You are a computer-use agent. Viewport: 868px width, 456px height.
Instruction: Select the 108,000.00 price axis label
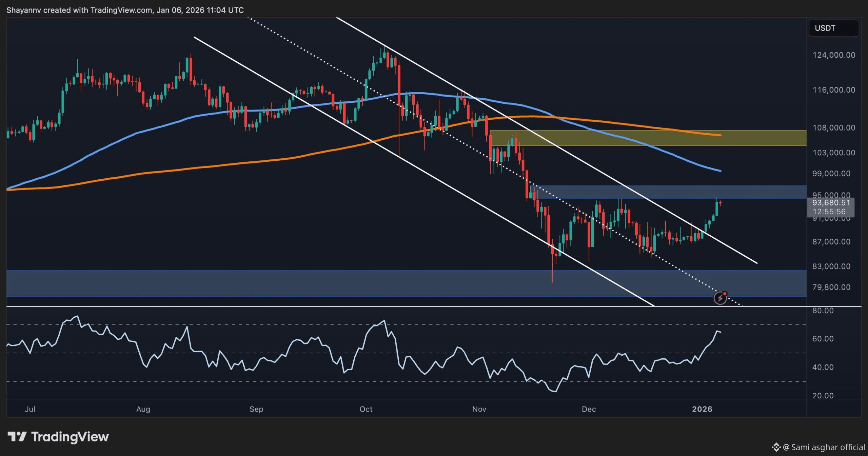point(834,128)
